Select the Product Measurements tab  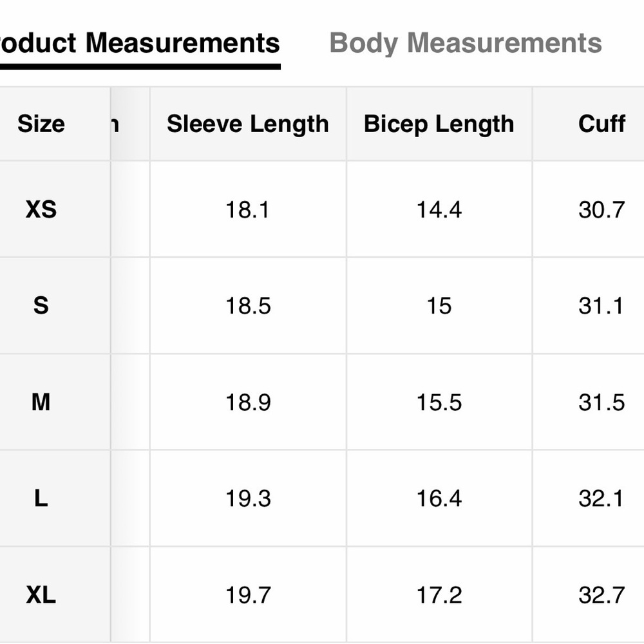(x=140, y=43)
